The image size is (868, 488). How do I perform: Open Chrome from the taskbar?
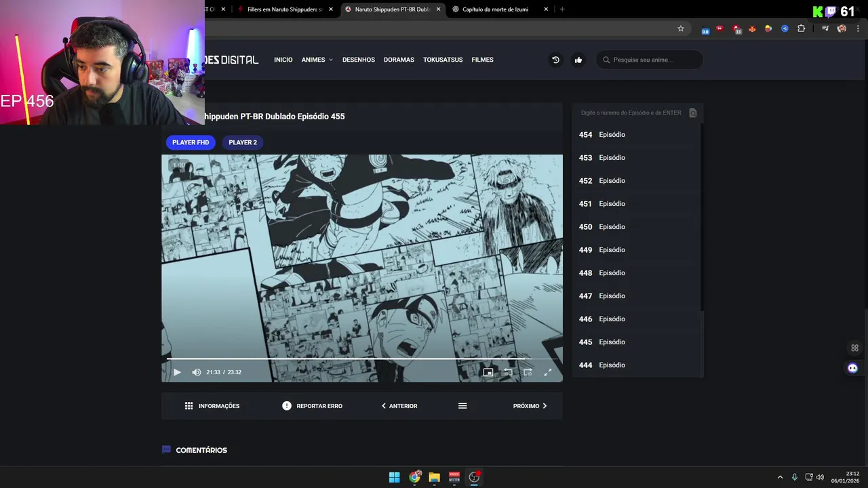pos(414,477)
